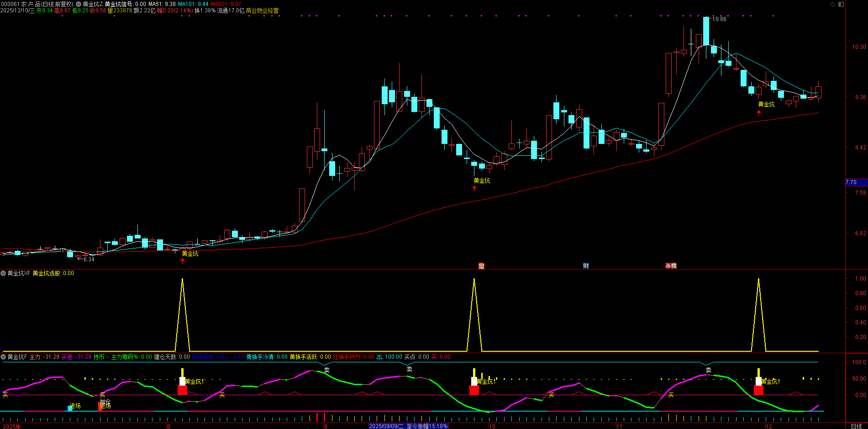
Task: Click the blue 财 financial event marker
Action: pos(586,266)
